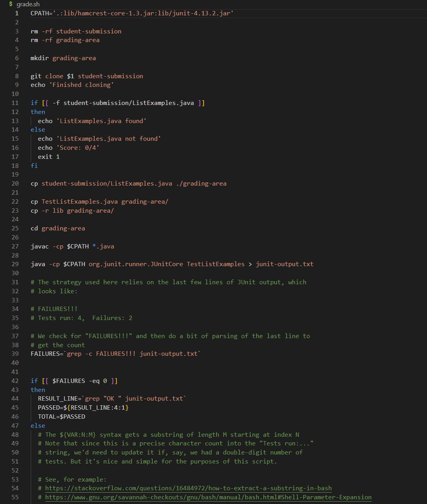427x504 pixels.
Task: Select line number 42 in the gutter
Action: (x=15, y=381)
